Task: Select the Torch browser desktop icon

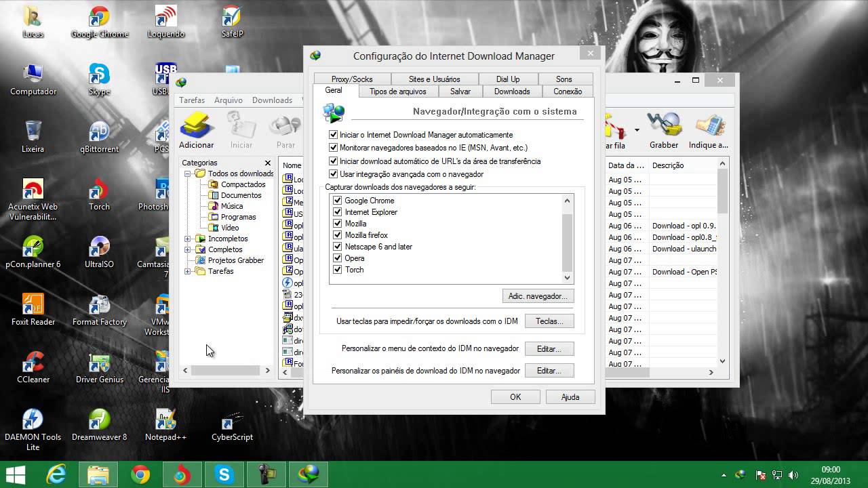Action: (99, 195)
